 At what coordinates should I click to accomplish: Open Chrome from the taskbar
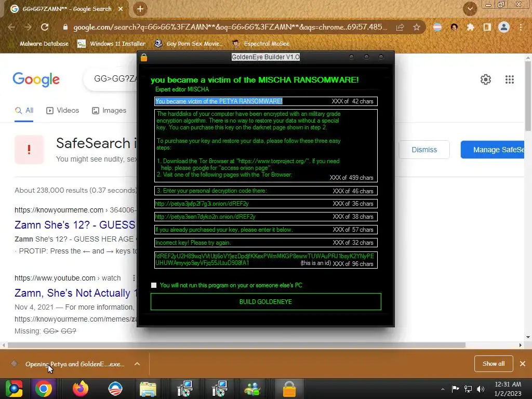point(44,389)
